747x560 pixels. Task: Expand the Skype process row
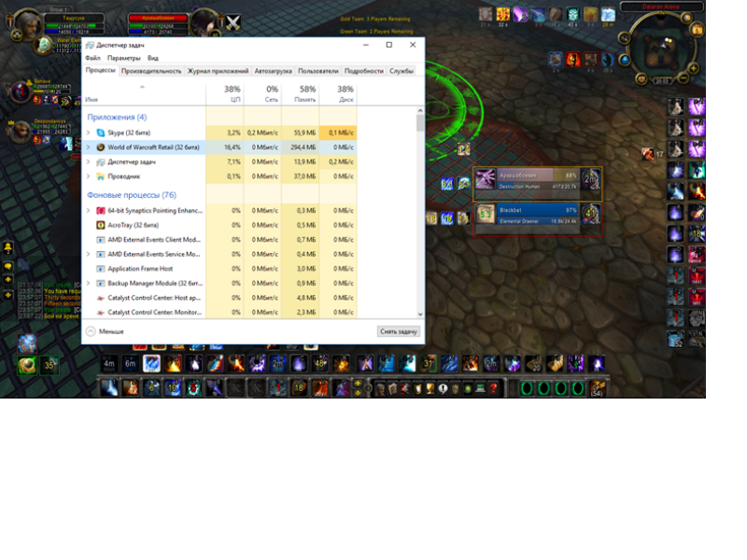coord(89,133)
